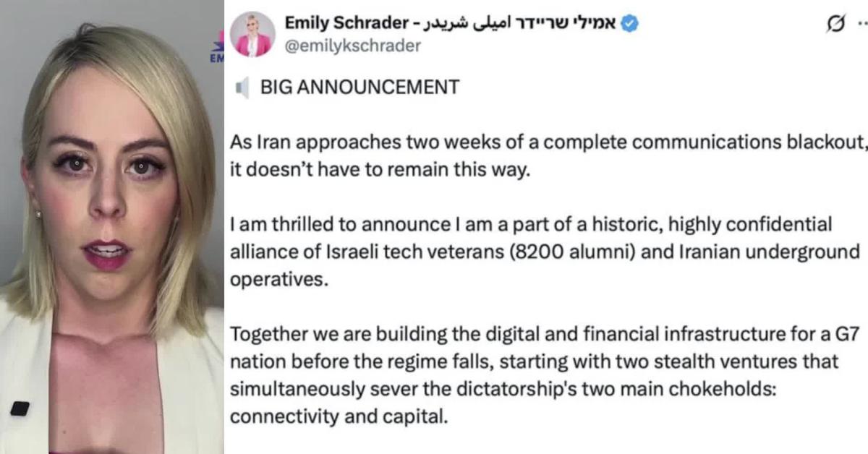Screen dimensions: 868x454
Task: Click the line starting "As Iran approaches two weeks"
Action: [x=548, y=142]
